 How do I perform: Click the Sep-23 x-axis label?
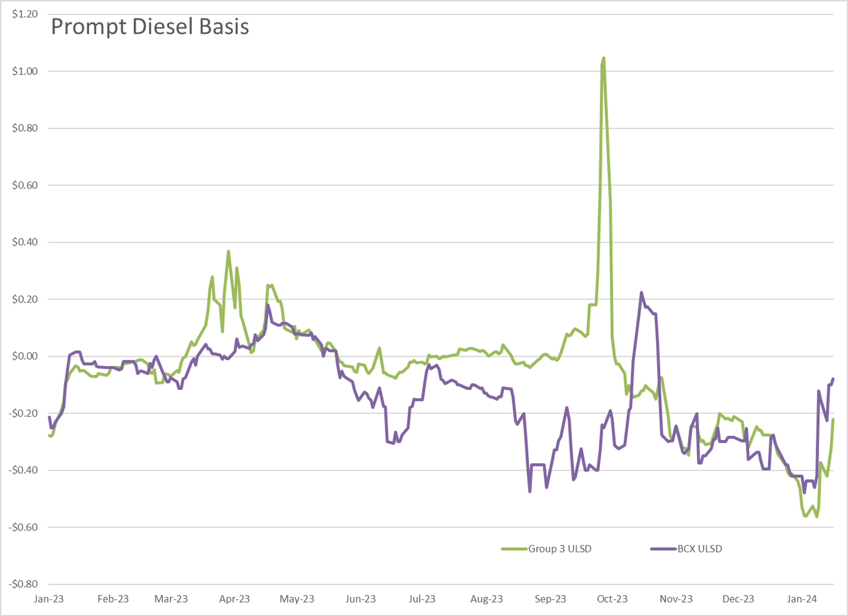click(x=550, y=599)
